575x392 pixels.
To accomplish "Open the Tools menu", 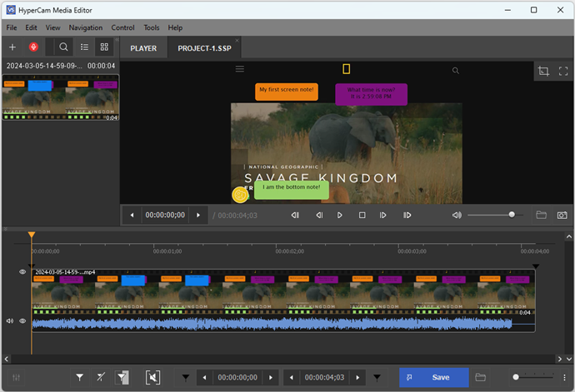I will coord(152,27).
